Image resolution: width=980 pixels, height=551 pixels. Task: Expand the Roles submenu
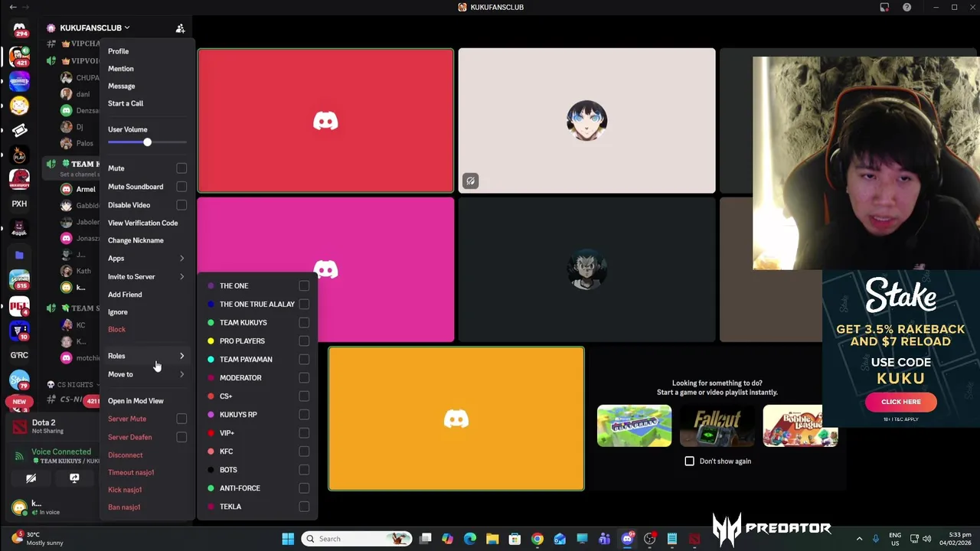pos(147,356)
